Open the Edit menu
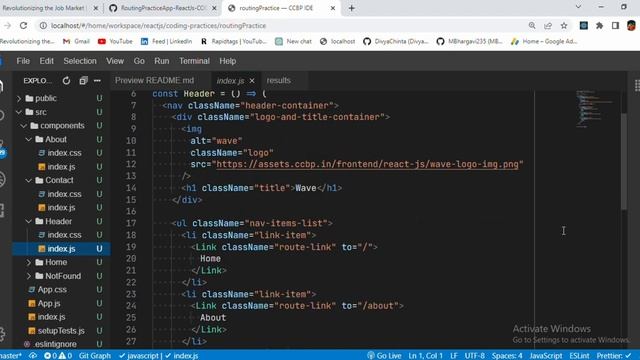640x360 pixels. (x=47, y=61)
